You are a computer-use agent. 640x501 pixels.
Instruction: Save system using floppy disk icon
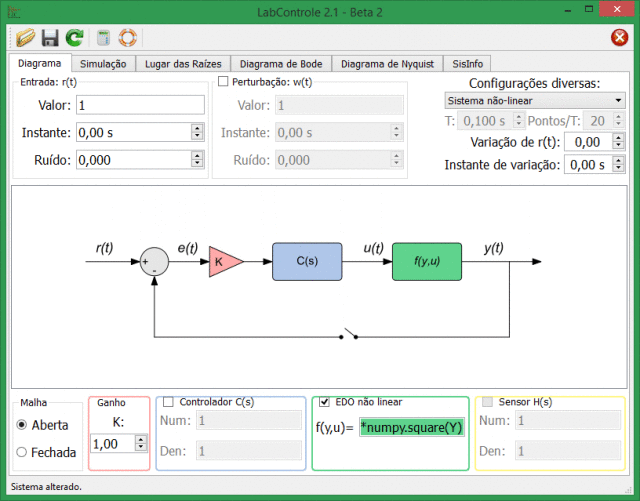[x=50, y=38]
